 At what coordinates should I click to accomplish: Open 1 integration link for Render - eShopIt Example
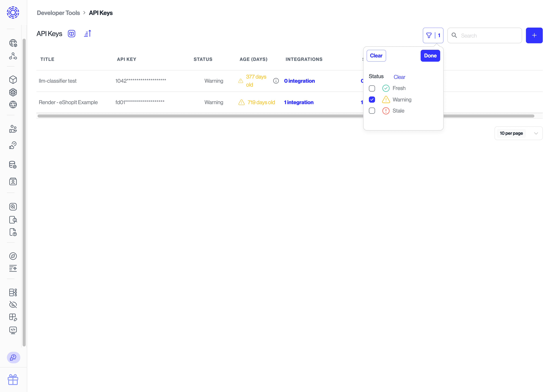tap(299, 102)
